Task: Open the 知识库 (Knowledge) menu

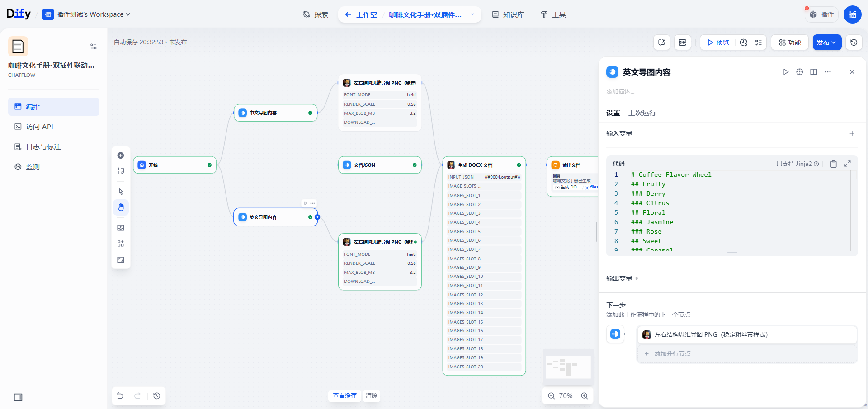Action: click(x=508, y=14)
